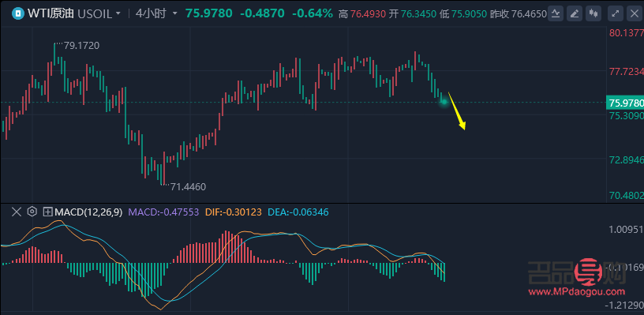Click the current price tag on axis
The height and width of the screenshot is (315, 644).
click(x=625, y=103)
